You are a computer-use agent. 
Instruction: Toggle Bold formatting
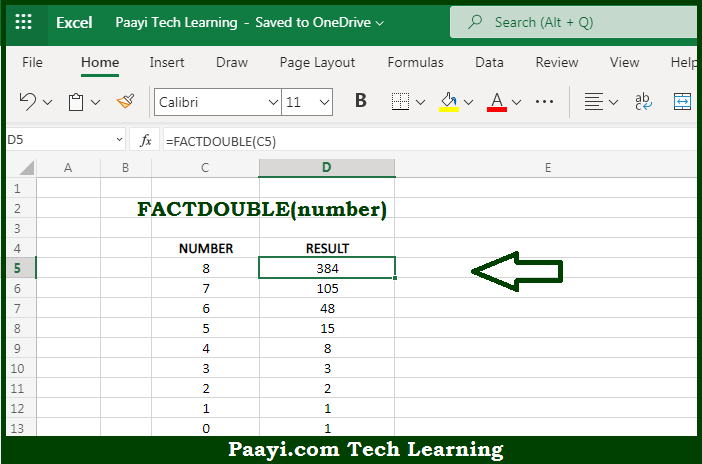[x=361, y=101]
